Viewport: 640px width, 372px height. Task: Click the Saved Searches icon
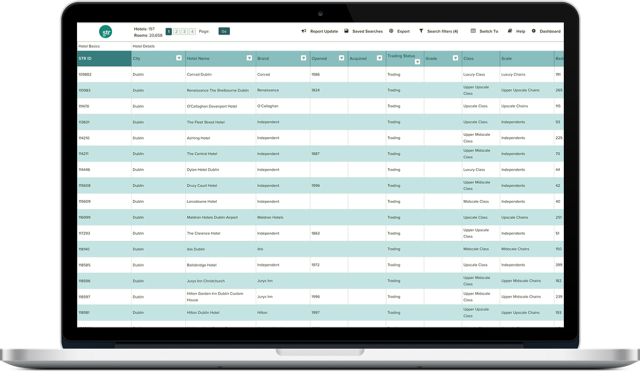347,31
